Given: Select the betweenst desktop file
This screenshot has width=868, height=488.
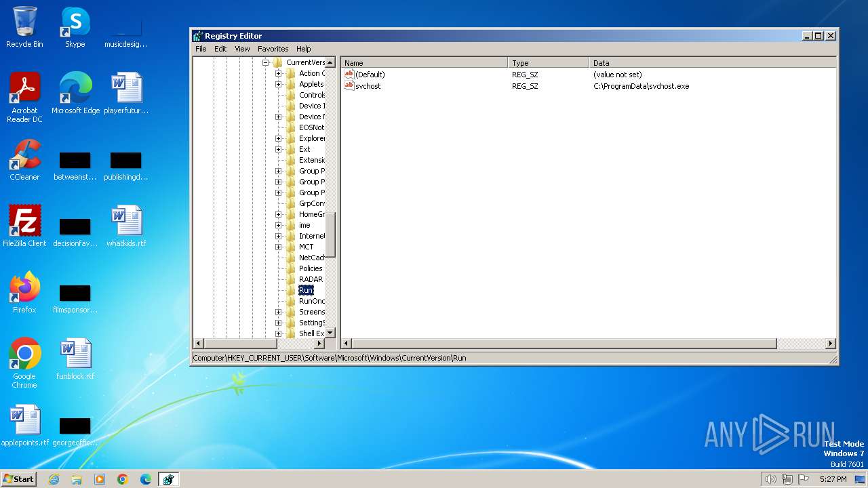Looking at the screenshot, I should (75, 166).
